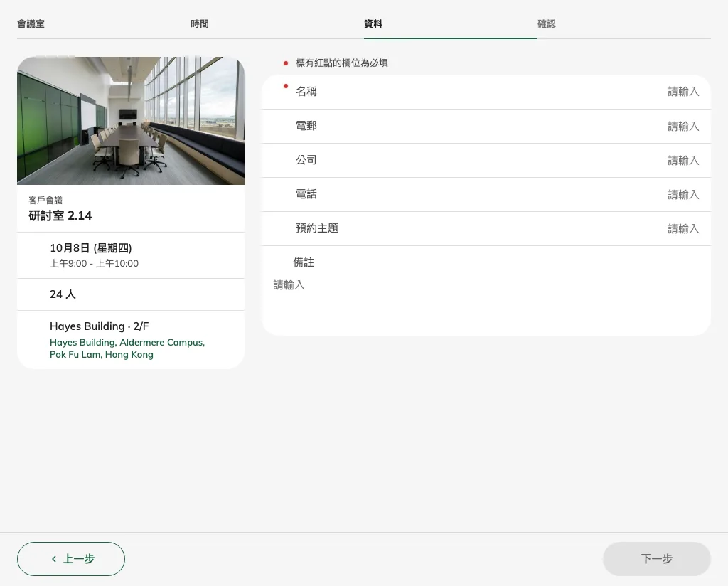Click the 預約主題 input field
Screen dimensions: 728x586
(486, 228)
